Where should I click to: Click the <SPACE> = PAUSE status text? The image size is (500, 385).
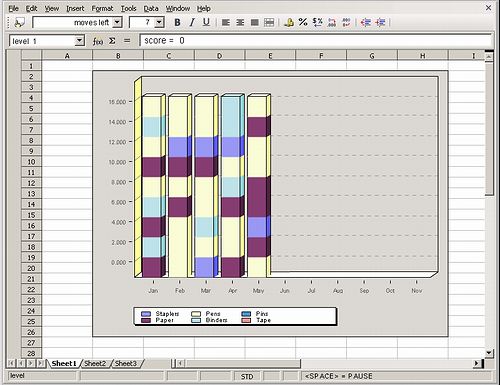tap(339, 376)
